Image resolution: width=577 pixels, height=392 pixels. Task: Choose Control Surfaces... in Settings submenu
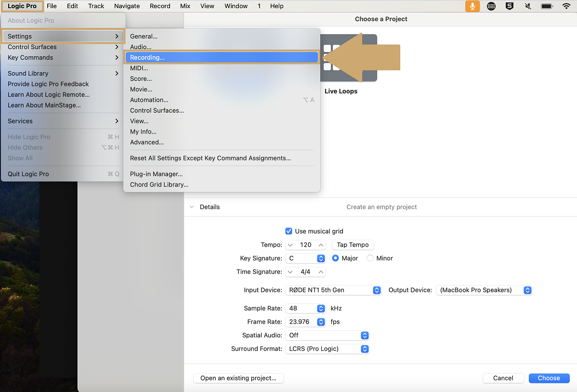point(222,110)
